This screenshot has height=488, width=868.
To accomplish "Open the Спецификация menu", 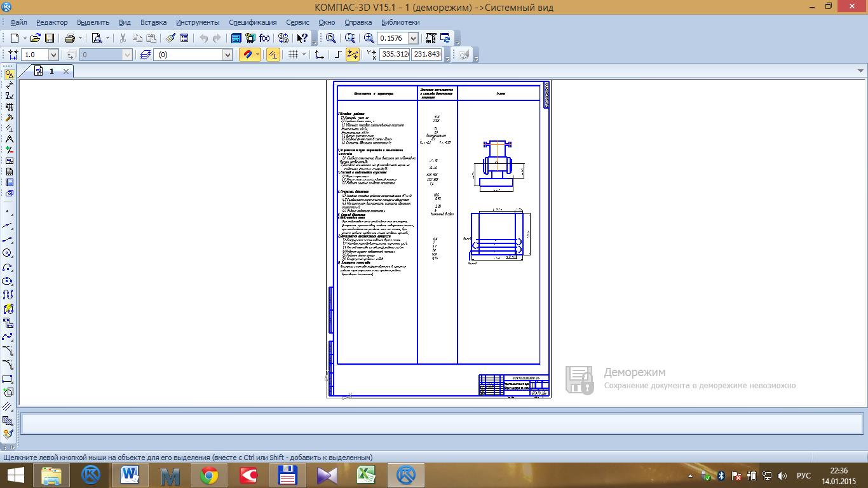I will coord(253,22).
